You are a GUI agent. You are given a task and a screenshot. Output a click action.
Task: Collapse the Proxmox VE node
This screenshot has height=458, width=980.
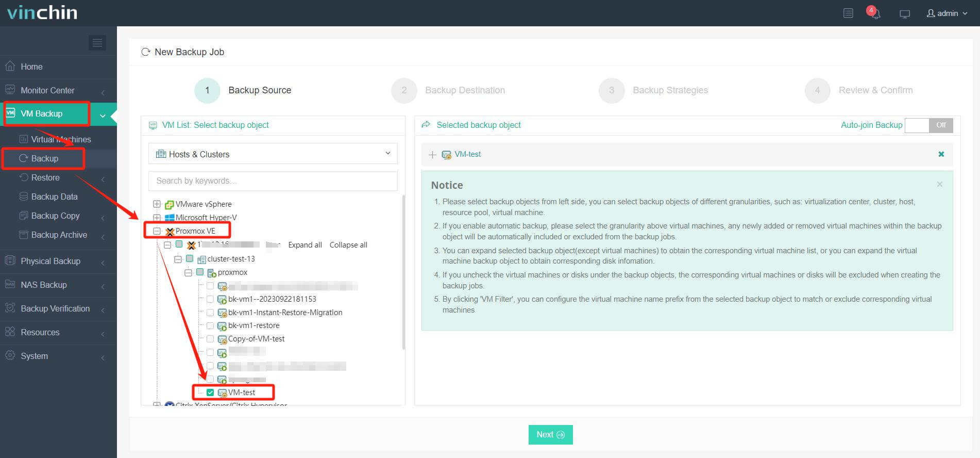(x=157, y=231)
